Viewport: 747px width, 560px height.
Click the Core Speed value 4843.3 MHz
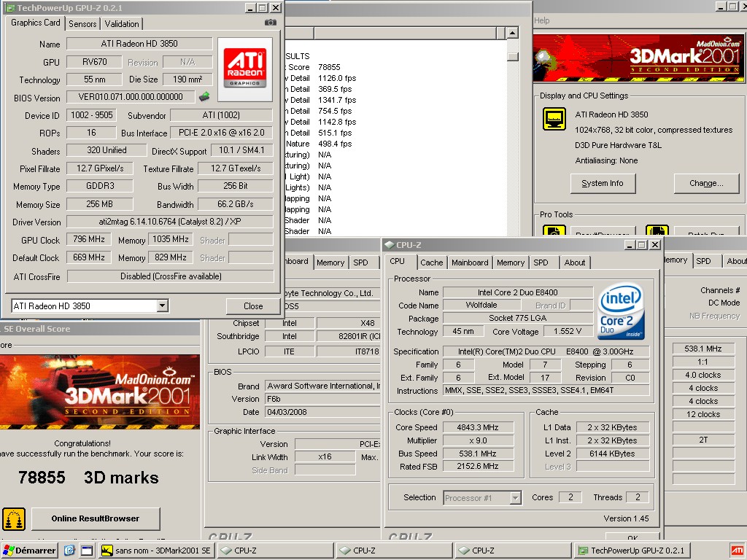[x=478, y=427]
